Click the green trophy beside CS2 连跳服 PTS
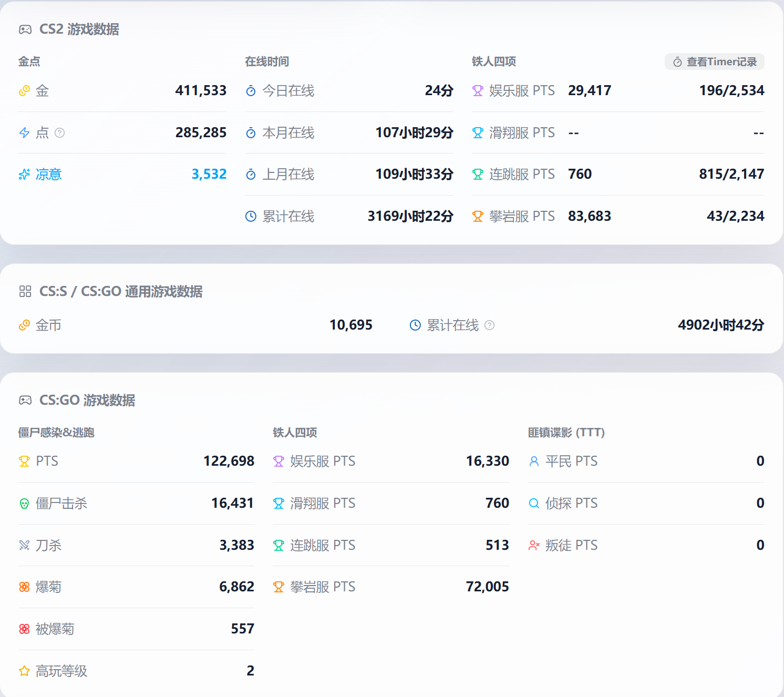This screenshot has width=784, height=697. 478,175
